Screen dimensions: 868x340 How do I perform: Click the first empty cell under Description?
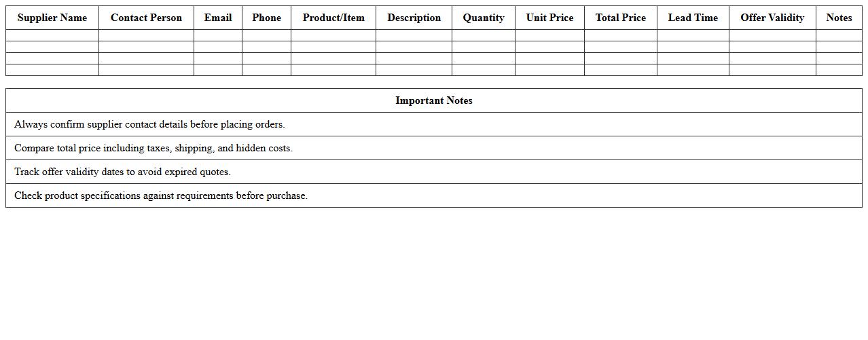(x=414, y=35)
